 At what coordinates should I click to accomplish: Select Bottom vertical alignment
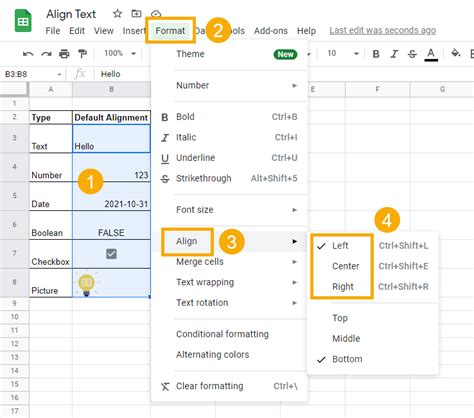pos(373,359)
